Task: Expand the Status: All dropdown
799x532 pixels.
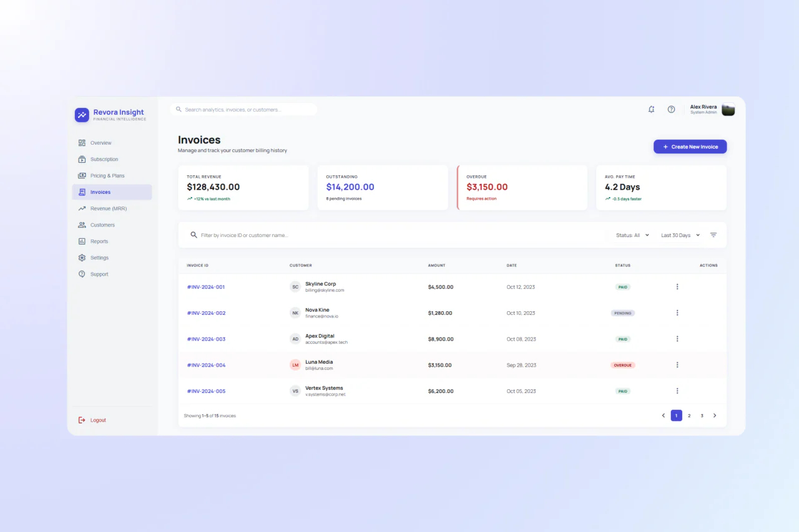Action: (632, 235)
